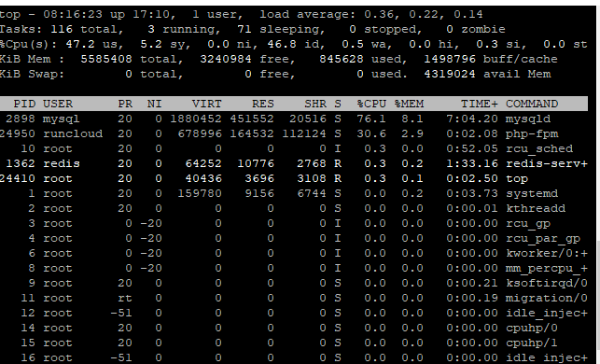Click the rt priority of migration/0
The height and width of the screenshot is (364, 600).
point(125,298)
